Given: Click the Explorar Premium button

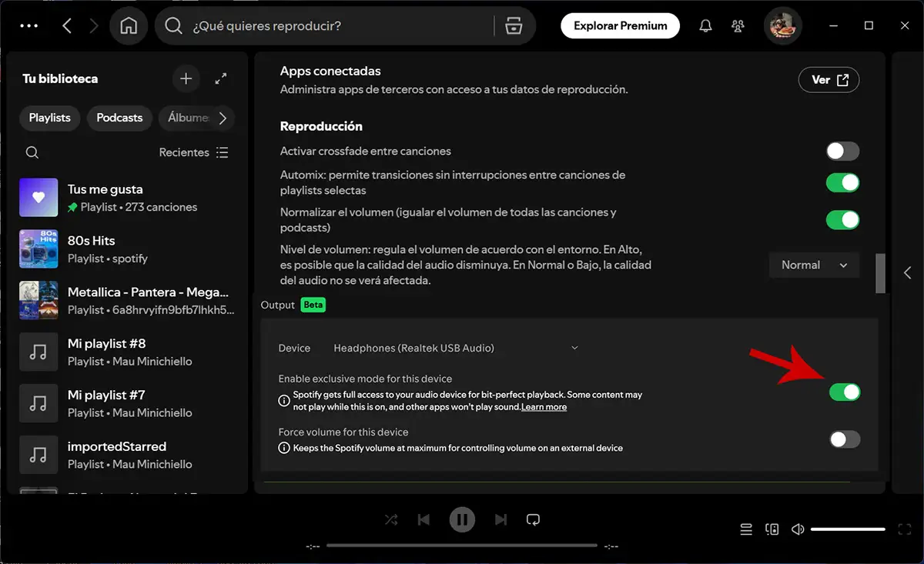Looking at the screenshot, I should [620, 25].
